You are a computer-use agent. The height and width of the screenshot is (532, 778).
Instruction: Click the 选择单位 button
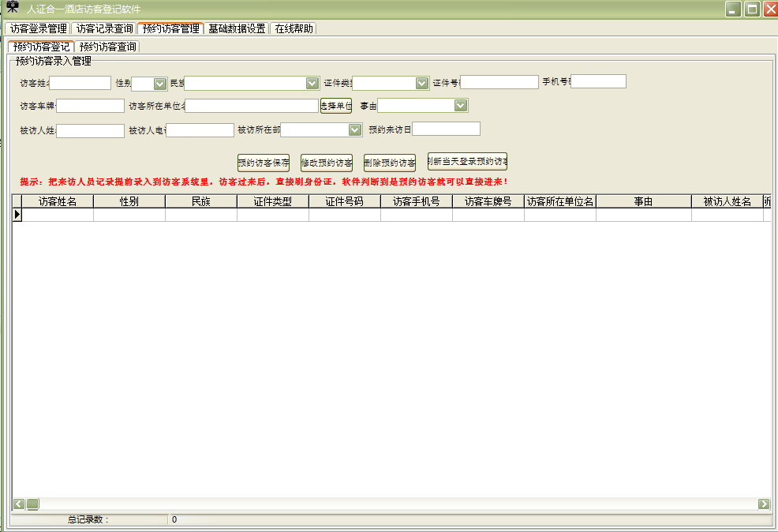tap(336, 106)
